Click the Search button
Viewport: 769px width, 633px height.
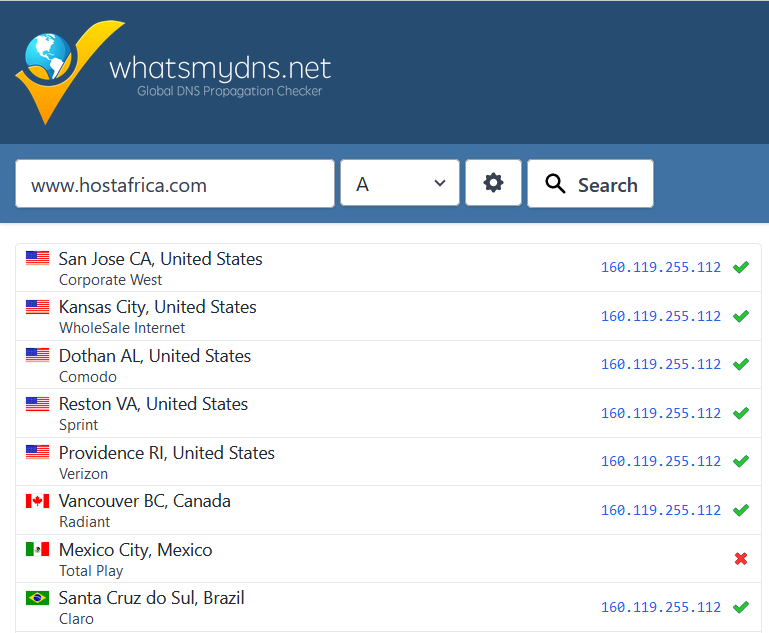click(x=590, y=184)
